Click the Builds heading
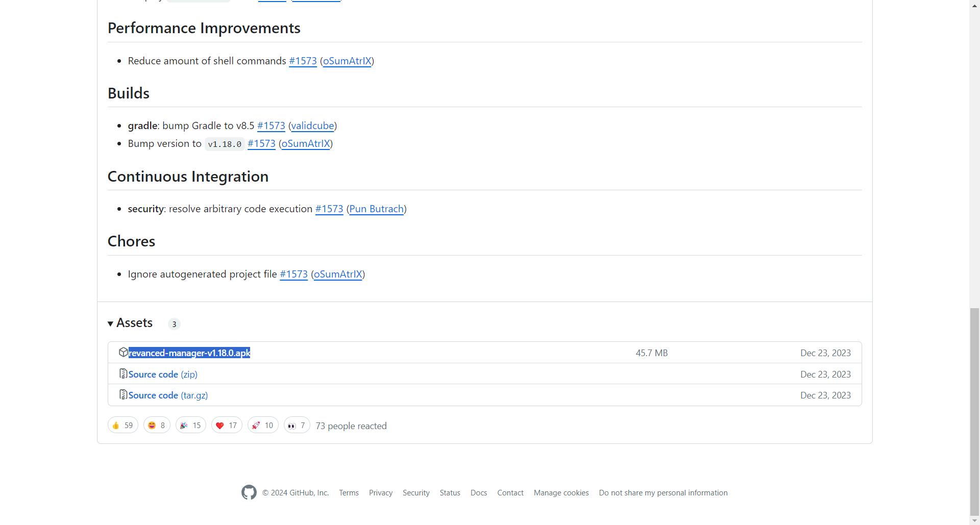The height and width of the screenshot is (525, 980). 129,93
